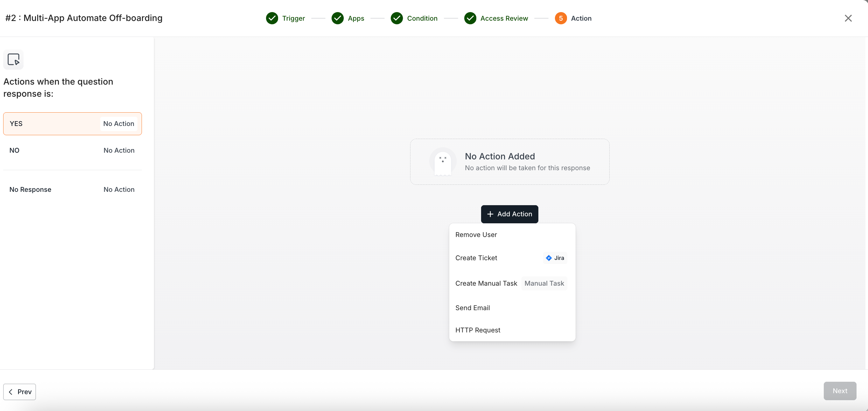Choose Send Email from action menu

(x=472, y=308)
